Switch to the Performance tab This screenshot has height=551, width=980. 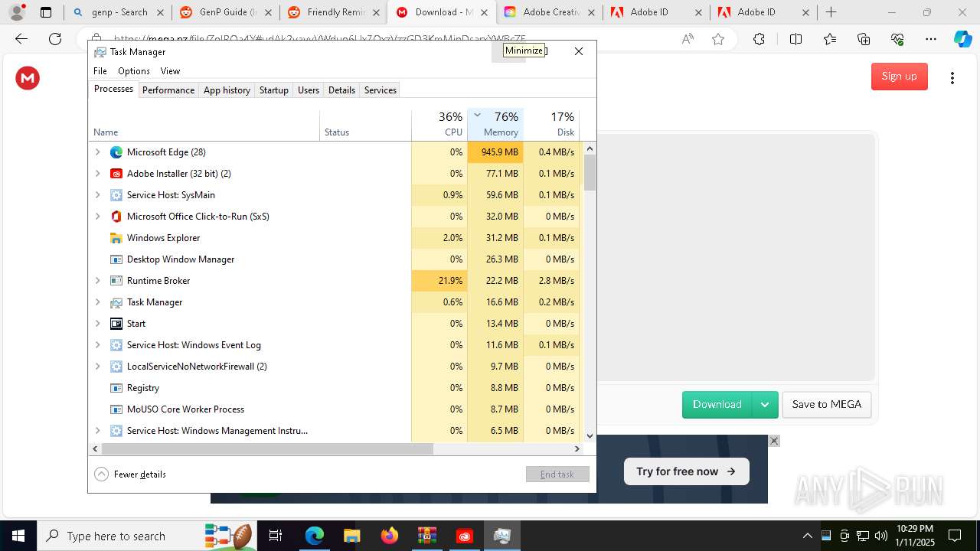pyautogui.click(x=168, y=90)
